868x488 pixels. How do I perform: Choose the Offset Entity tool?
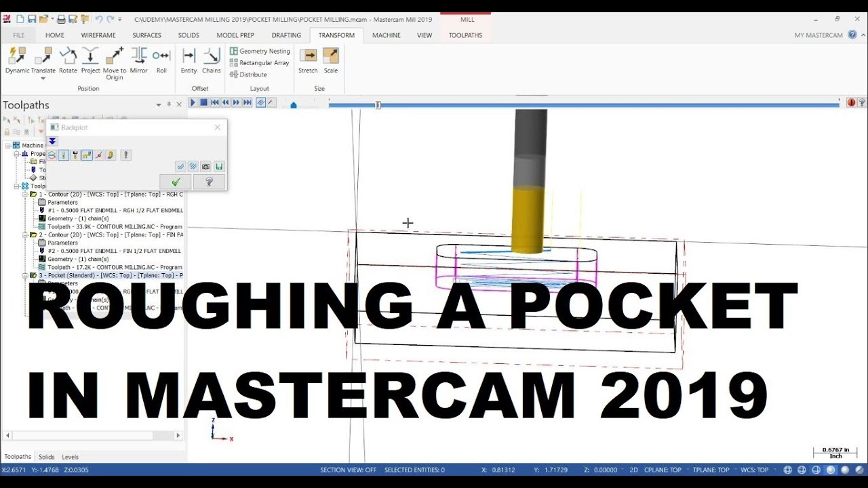click(189, 60)
